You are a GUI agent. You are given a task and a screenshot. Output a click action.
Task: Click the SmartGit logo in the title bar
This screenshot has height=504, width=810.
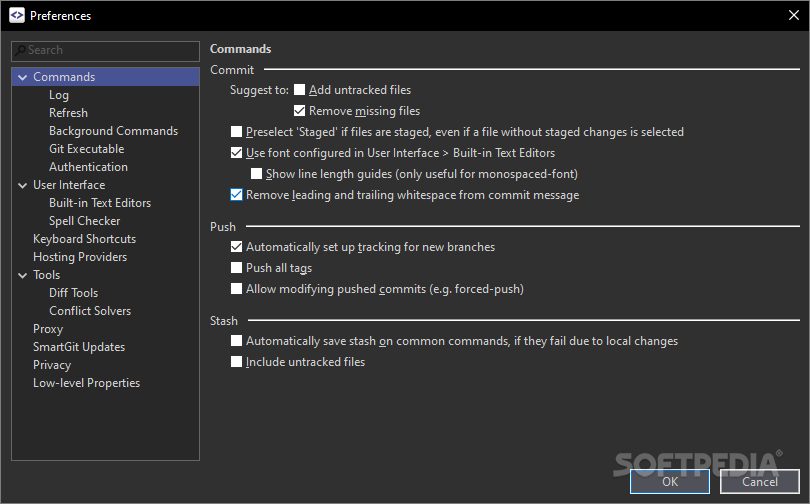[x=17, y=15]
